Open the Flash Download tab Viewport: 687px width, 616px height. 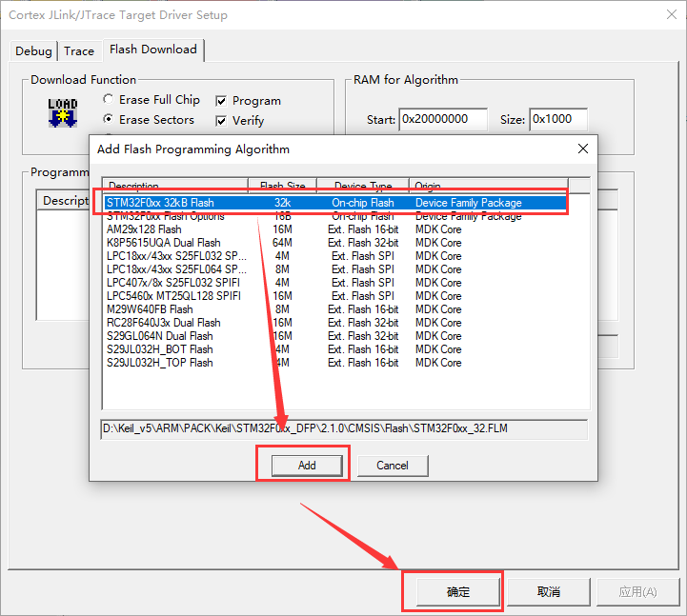click(152, 50)
